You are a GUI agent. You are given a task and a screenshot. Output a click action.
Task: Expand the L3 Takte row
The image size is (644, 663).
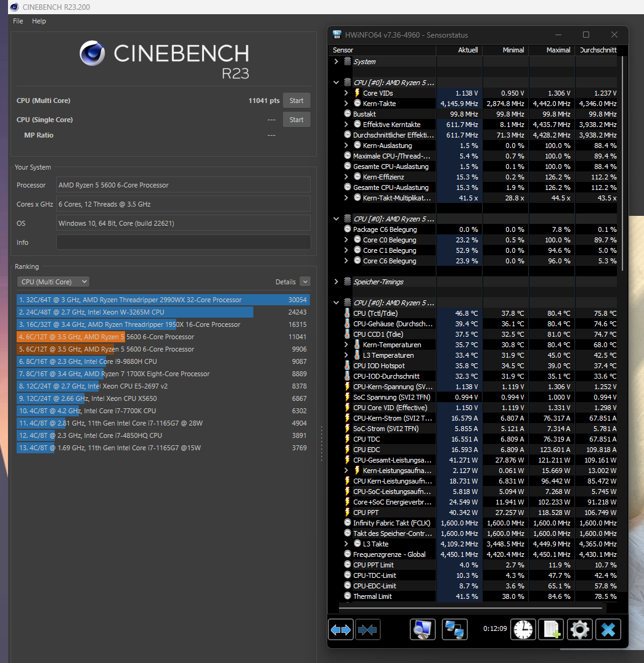point(346,544)
